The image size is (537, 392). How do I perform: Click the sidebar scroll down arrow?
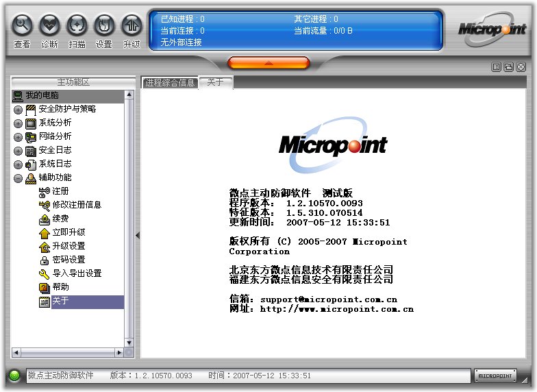coord(129,343)
